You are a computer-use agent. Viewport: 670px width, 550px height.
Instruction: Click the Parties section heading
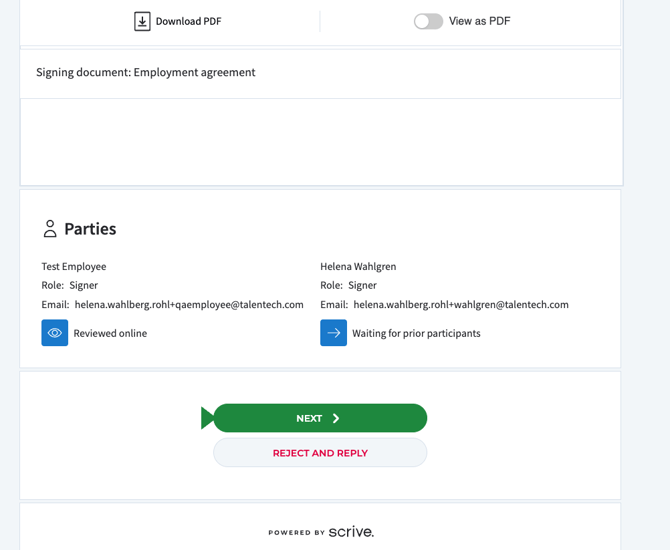(x=90, y=229)
